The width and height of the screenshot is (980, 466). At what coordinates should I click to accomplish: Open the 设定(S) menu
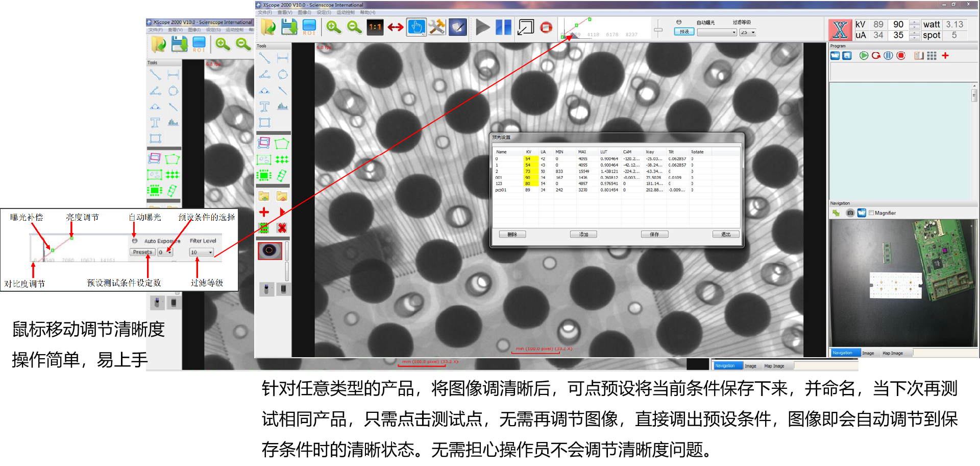pos(324,12)
